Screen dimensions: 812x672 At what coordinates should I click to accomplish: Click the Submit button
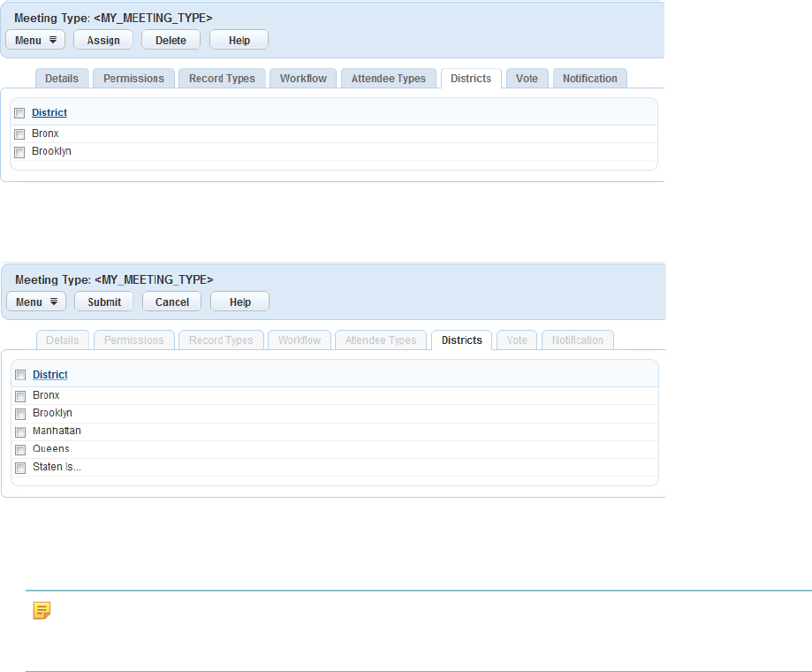coord(104,302)
